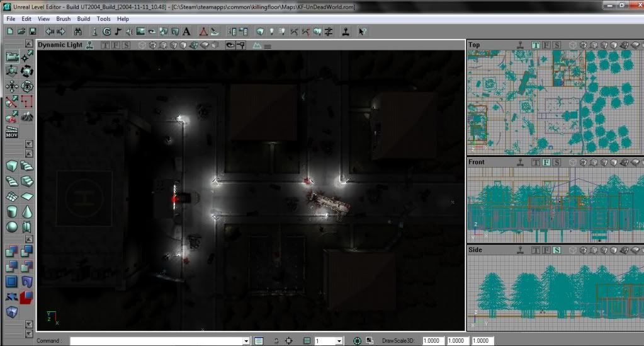The image size is (644, 346).
Task: Click the Tools menu
Action: tap(103, 19)
